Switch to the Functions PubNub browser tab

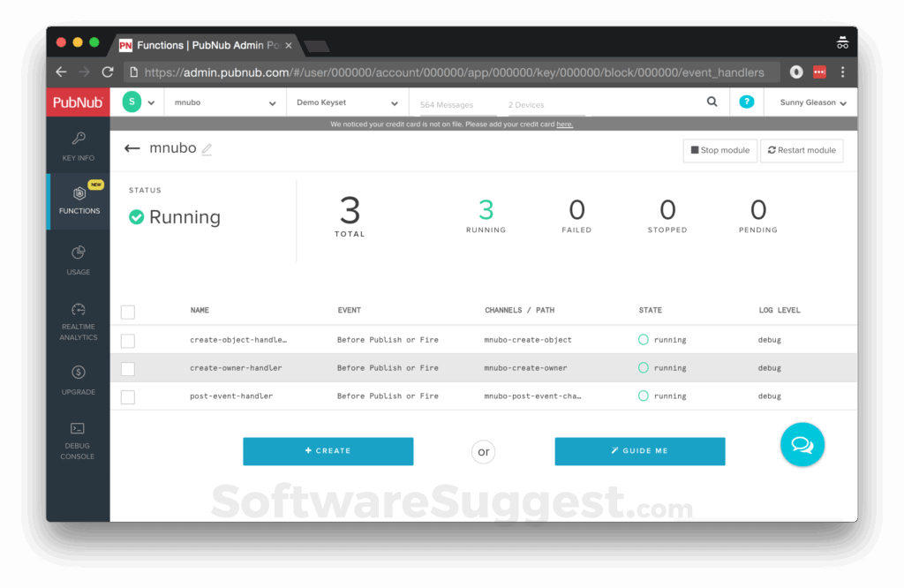click(x=199, y=42)
